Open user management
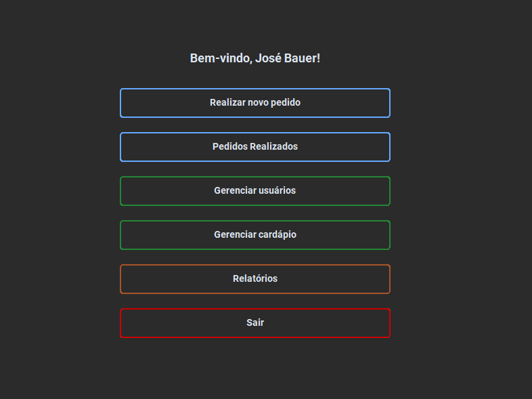This screenshot has height=399, width=532. [255, 191]
